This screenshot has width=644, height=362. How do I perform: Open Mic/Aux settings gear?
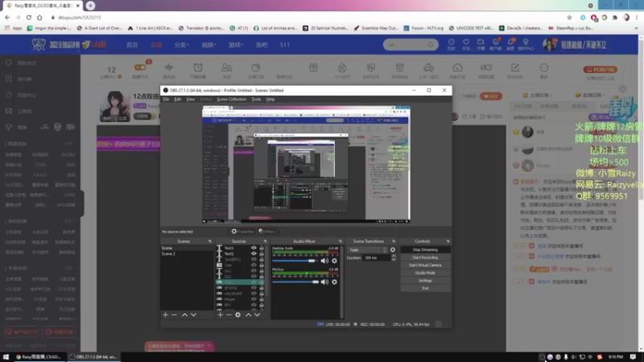point(334,282)
